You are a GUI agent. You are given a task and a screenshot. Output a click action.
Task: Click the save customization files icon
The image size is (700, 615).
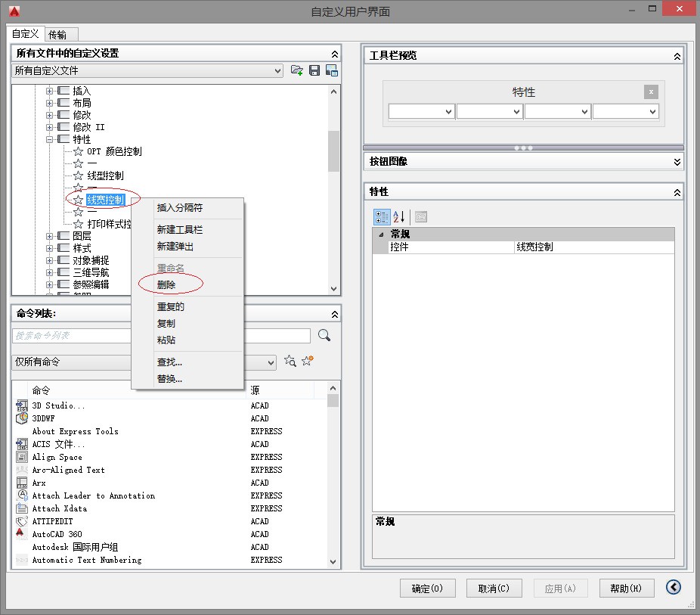(314, 70)
